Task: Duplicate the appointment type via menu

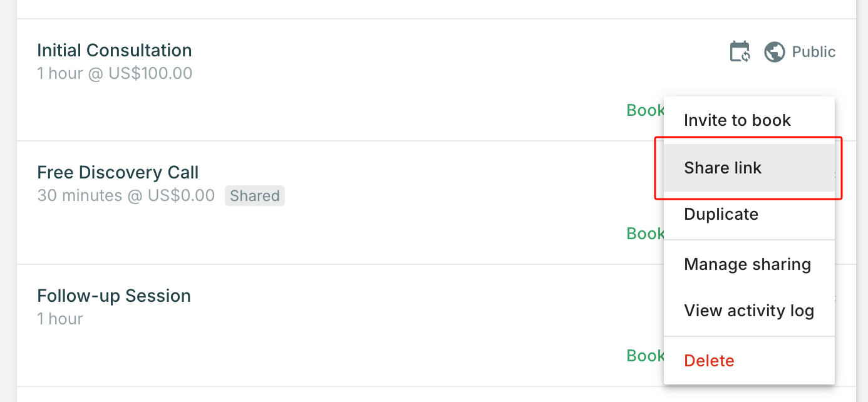Action: pyautogui.click(x=721, y=214)
